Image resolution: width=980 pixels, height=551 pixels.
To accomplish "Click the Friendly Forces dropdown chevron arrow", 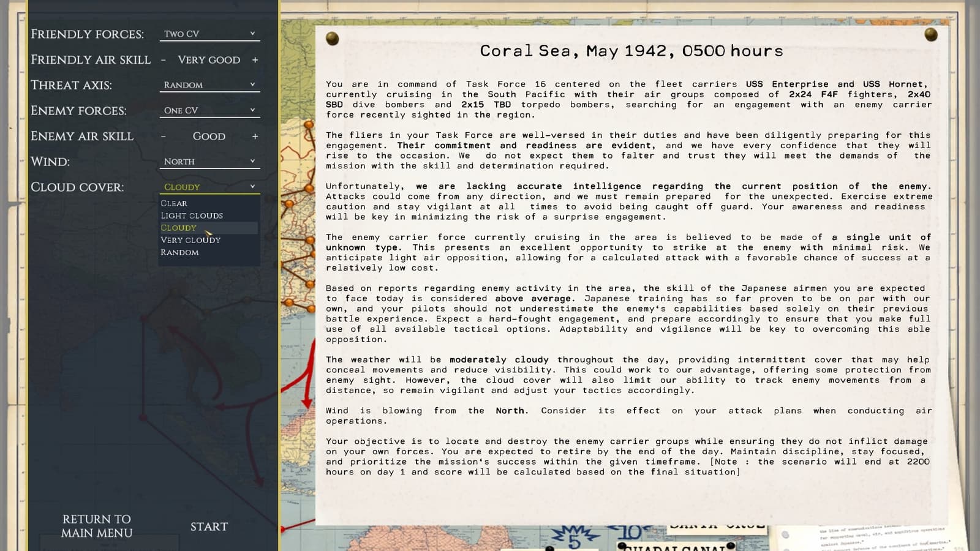I will 252,33.
